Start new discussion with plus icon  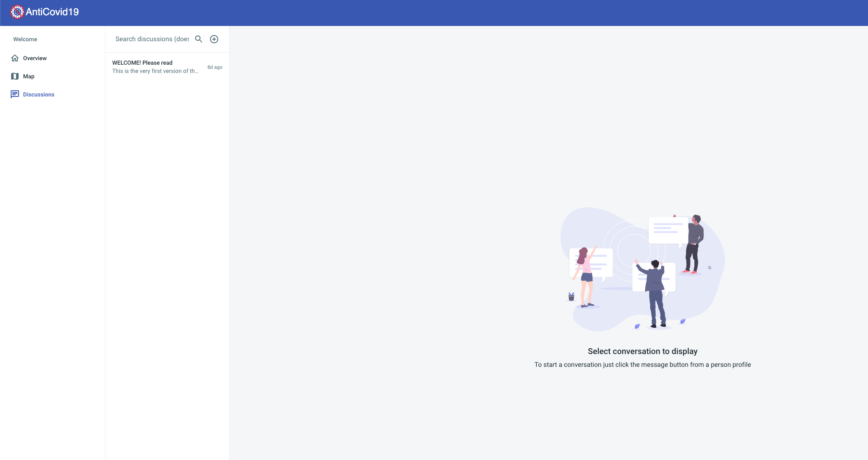(x=214, y=39)
